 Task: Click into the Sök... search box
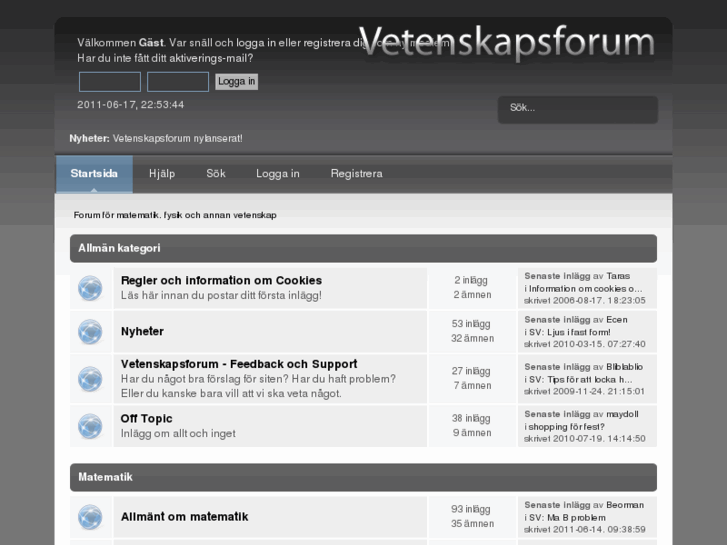point(578,109)
